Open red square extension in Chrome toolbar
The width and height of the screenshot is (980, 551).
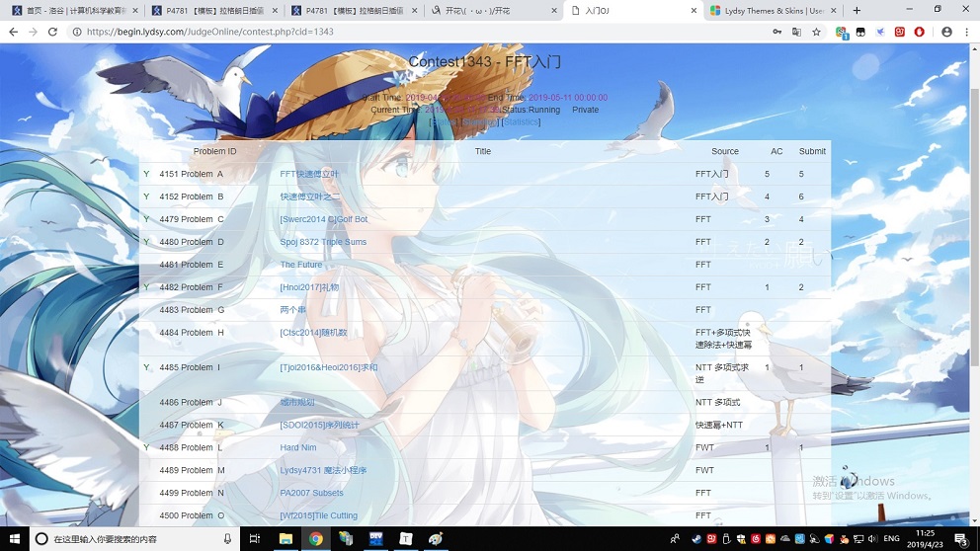point(899,32)
